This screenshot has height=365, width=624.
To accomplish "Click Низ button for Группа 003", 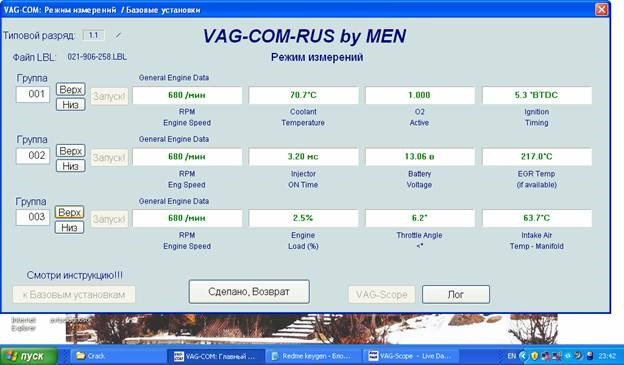I will coord(69,227).
